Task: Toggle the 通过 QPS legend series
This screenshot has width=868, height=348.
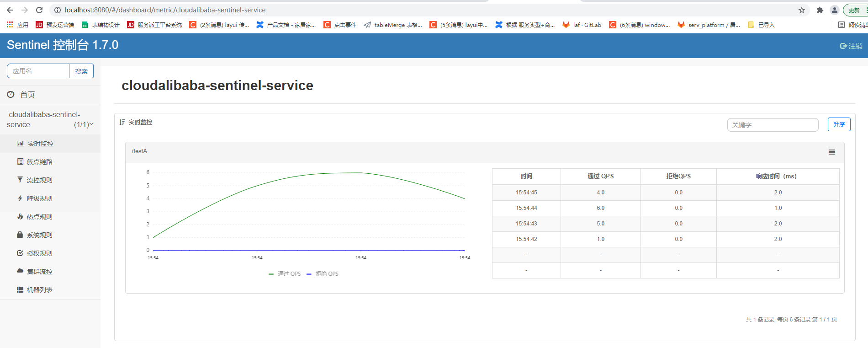Action: [x=285, y=274]
